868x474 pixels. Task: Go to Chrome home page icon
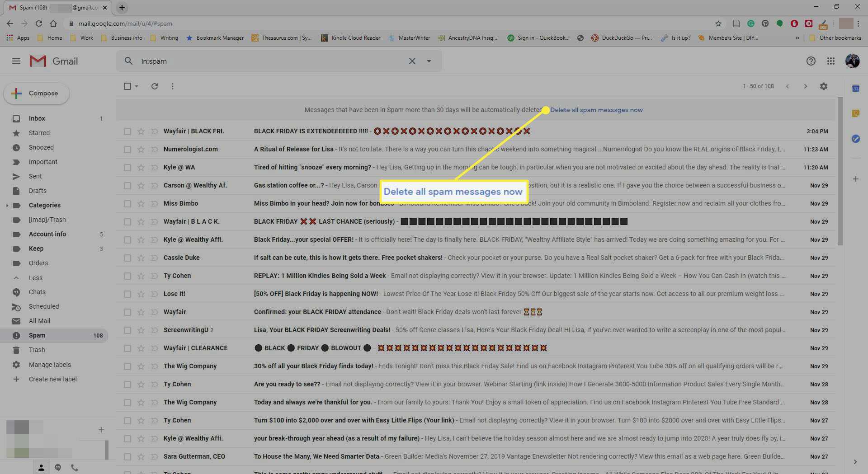click(x=53, y=23)
